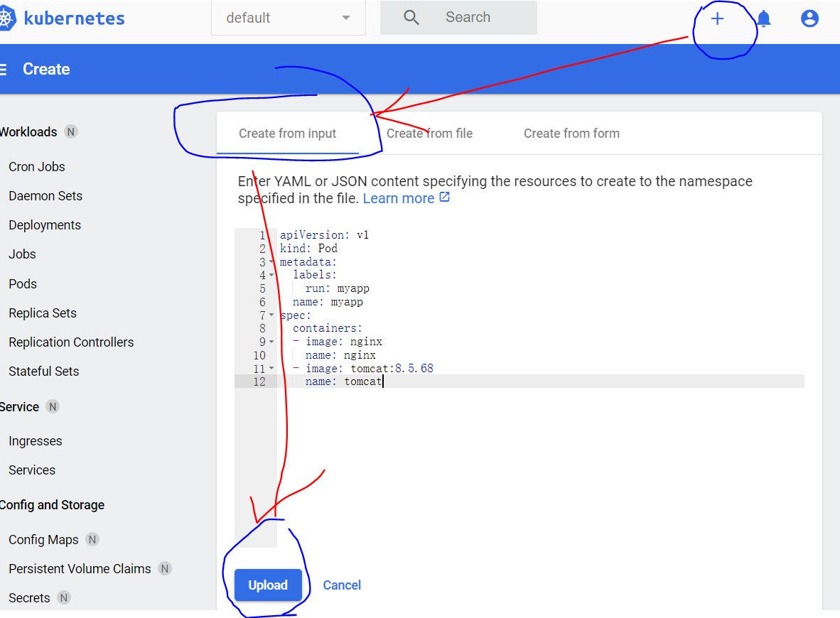The image size is (840, 618).
Task: Toggle the hamburger navigation menu
Action: click(3, 69)
